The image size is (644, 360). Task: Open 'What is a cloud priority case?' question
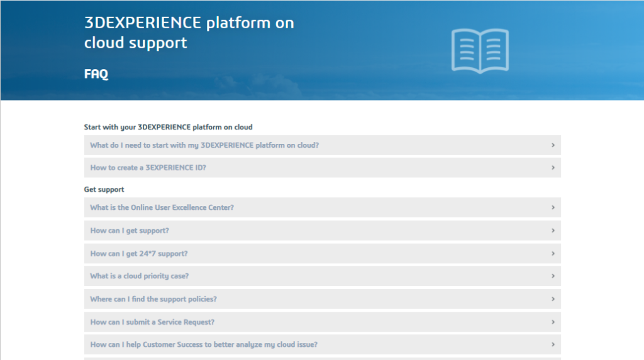pos(323,276)
